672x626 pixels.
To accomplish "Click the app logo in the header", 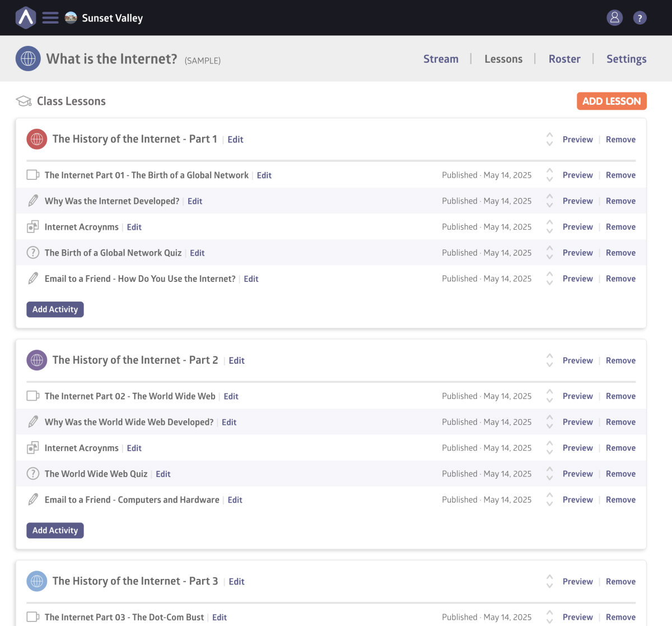I will [26, 18].
